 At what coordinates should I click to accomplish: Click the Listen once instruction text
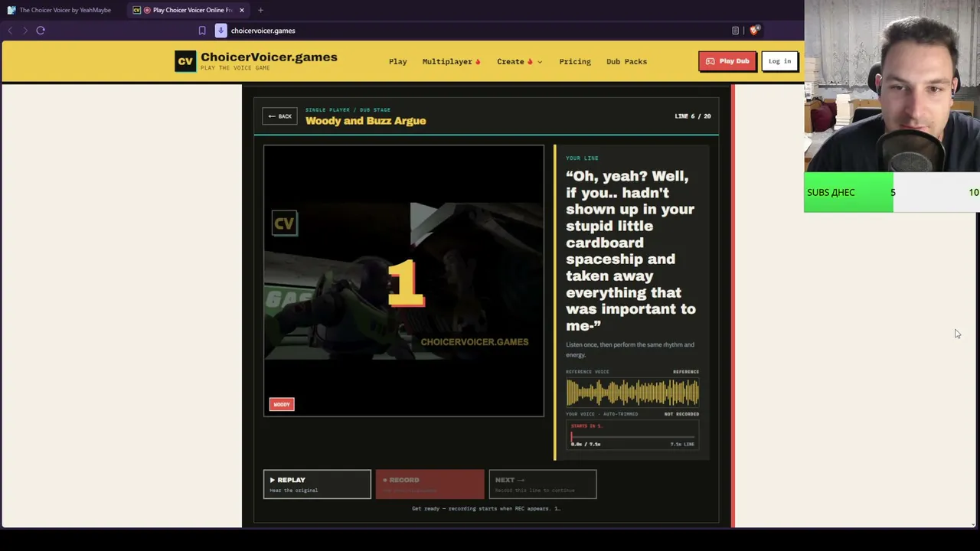pos(630,350)
